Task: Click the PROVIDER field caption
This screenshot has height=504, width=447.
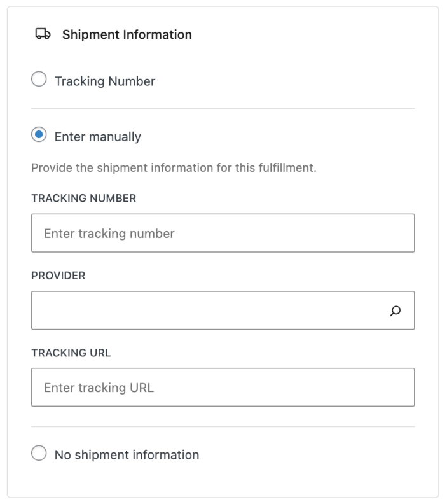Action: 58,276
